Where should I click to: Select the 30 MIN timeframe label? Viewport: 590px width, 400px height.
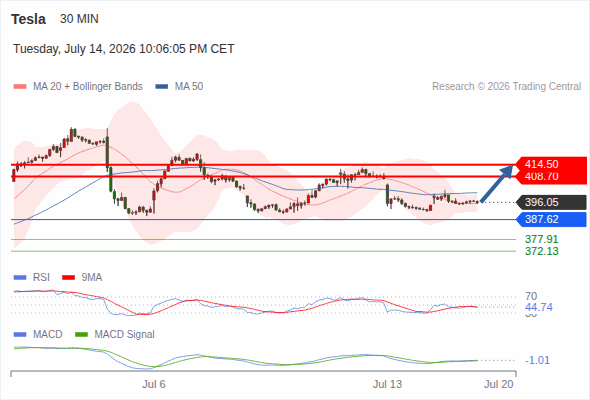pyautogui.click(x=79, y=19)
